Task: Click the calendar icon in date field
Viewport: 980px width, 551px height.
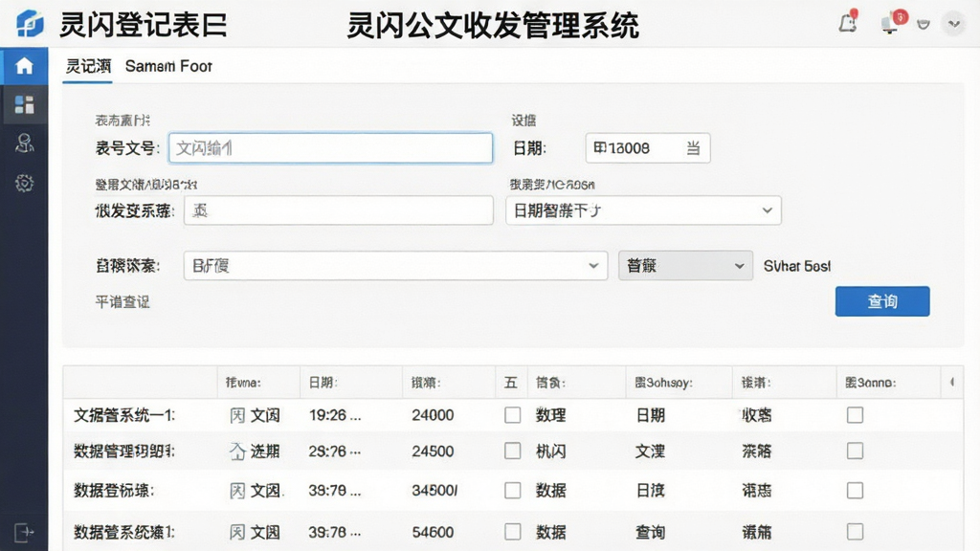Action: coord(693,148)
